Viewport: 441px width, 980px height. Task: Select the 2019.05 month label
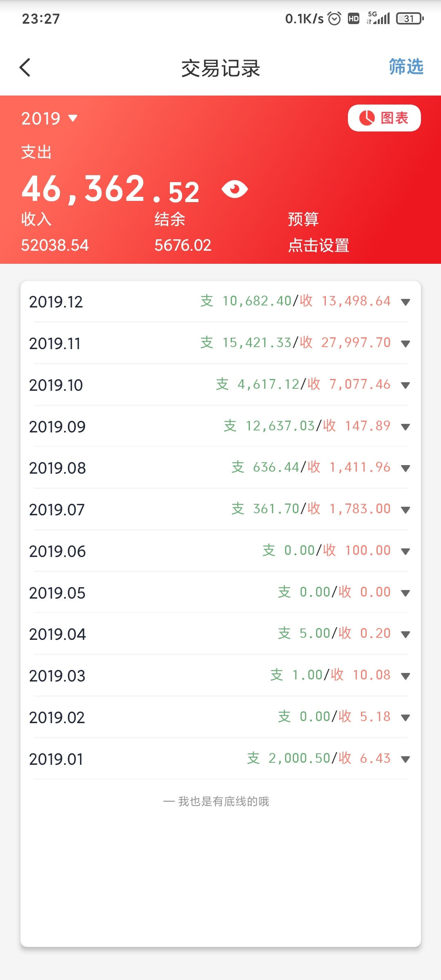click(57, 593)
